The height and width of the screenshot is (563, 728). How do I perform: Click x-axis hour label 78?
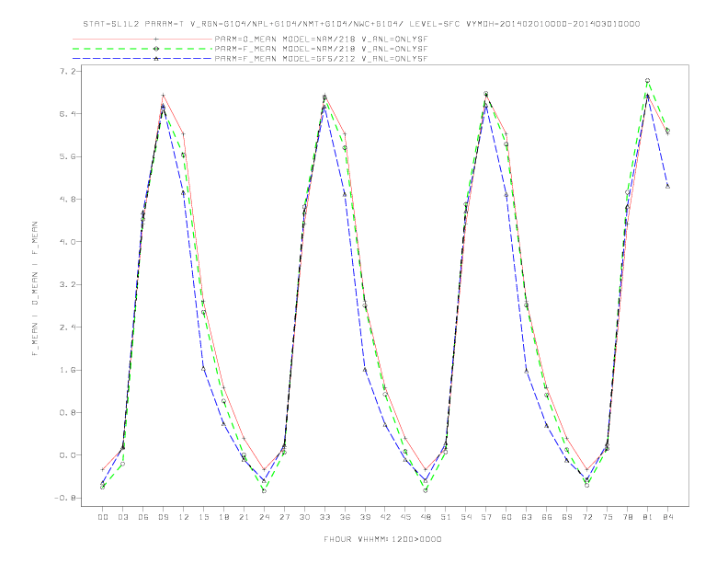coord(628,517)
